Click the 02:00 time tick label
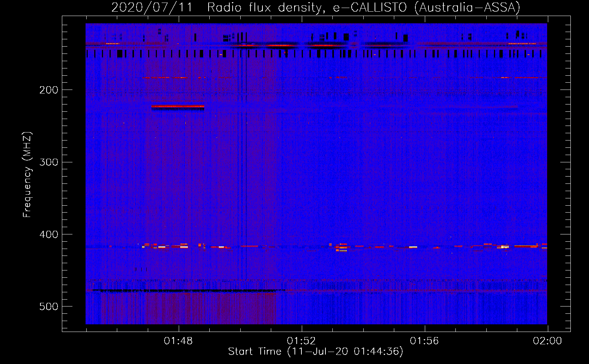The height and width of the screenshot is (364, 589). click(548, 341)
